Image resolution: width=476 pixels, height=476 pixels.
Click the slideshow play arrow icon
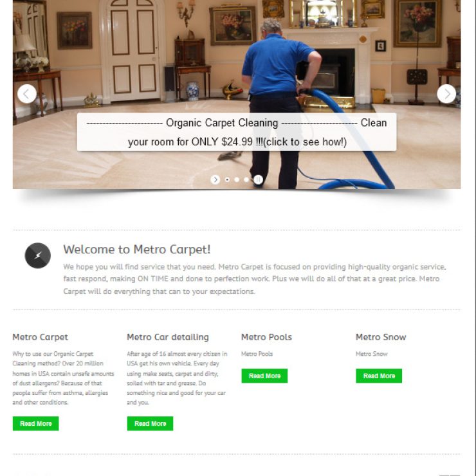pos(215,179)
